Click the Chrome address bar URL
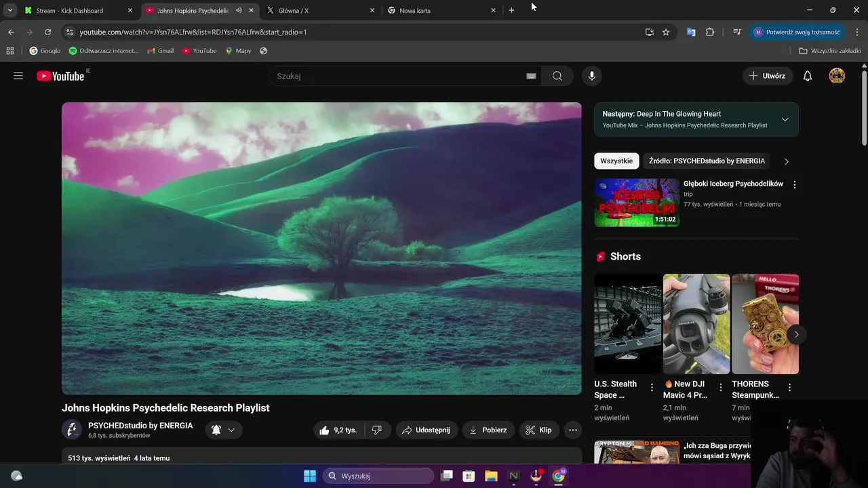 (x=193, y=32)
